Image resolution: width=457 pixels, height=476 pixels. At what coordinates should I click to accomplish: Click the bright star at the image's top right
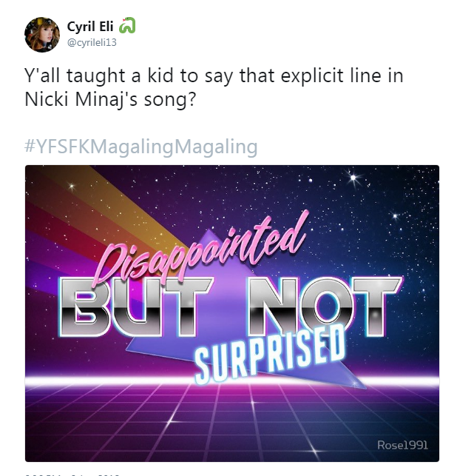coord(353,177)
